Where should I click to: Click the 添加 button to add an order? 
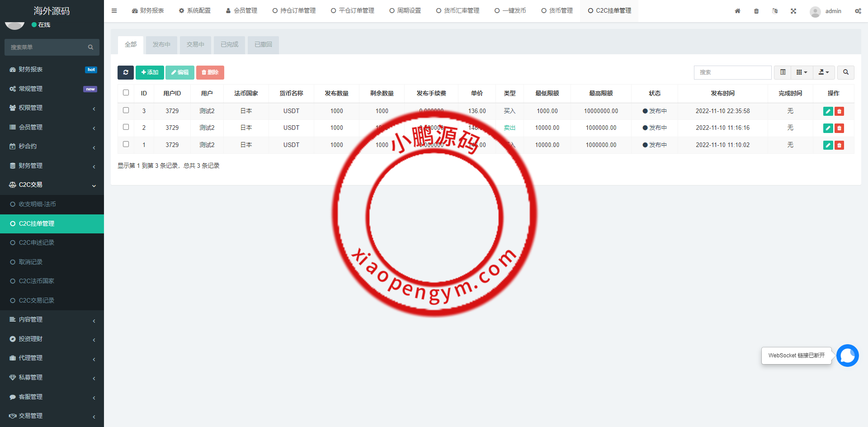coord(150,72)
